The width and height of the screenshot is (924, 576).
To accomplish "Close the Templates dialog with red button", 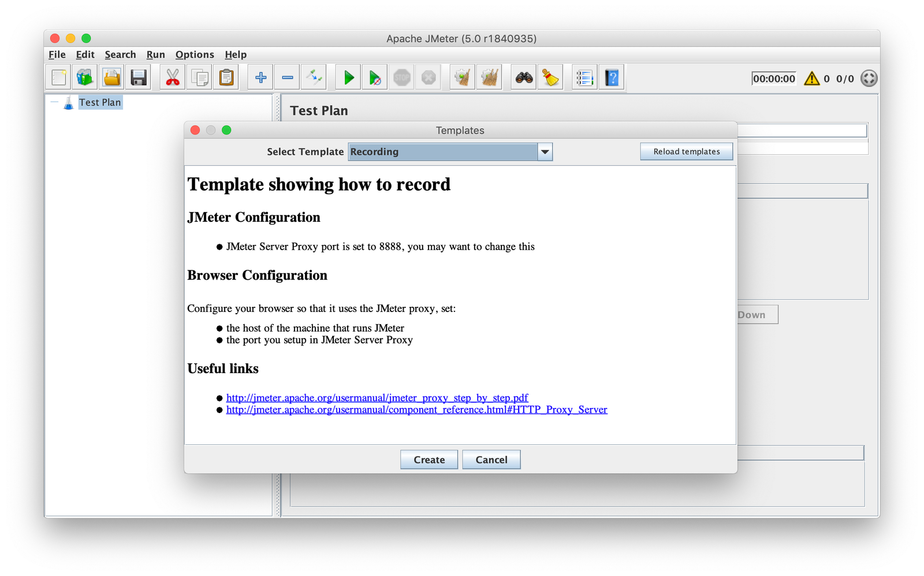I will click(x=195, y=130).
